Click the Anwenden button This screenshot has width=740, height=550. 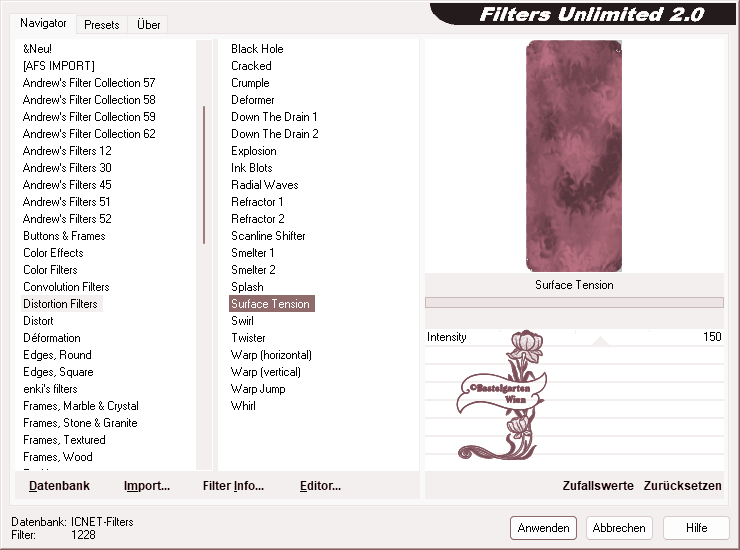pos(543,528)
